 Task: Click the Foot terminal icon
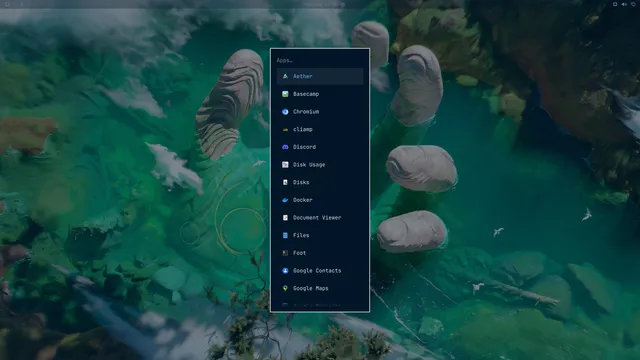285,253
